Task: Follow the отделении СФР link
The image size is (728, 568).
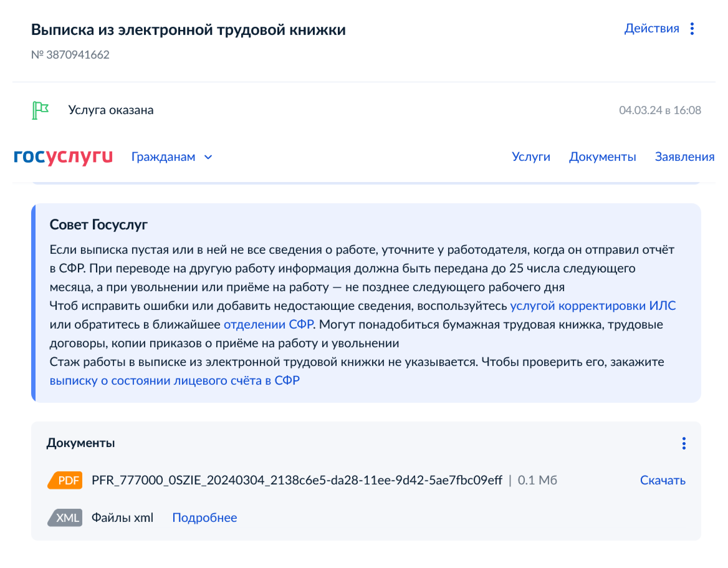Action: point(268,324)
